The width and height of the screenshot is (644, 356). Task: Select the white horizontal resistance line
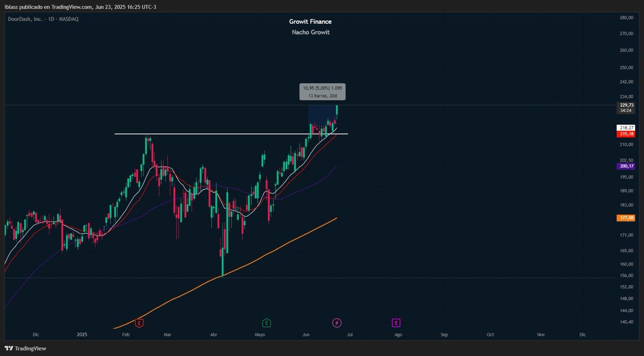point(231,133)
